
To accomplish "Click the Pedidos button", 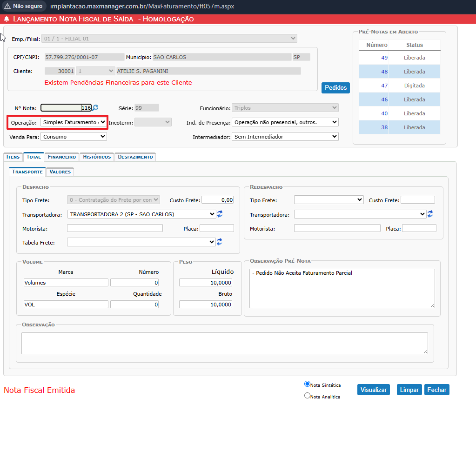I will click(x=335, y=87).
